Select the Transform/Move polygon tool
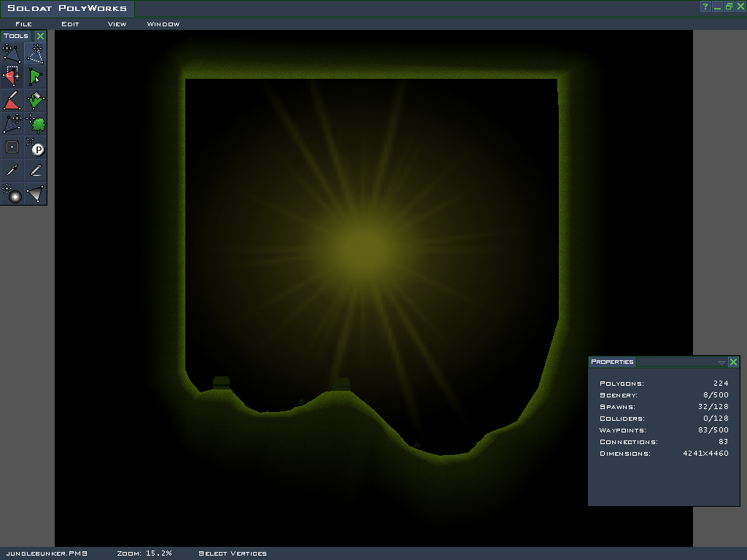 point(12,53)
